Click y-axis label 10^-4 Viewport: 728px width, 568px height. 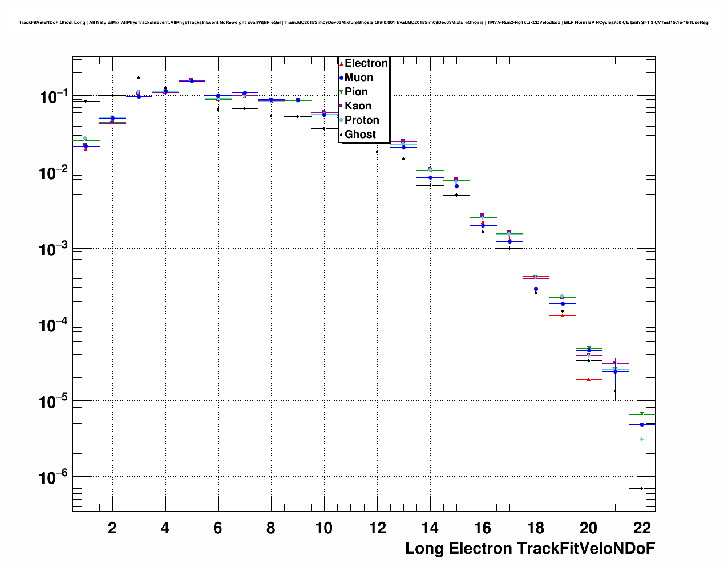pyautogui.click(x=54, y=324)
